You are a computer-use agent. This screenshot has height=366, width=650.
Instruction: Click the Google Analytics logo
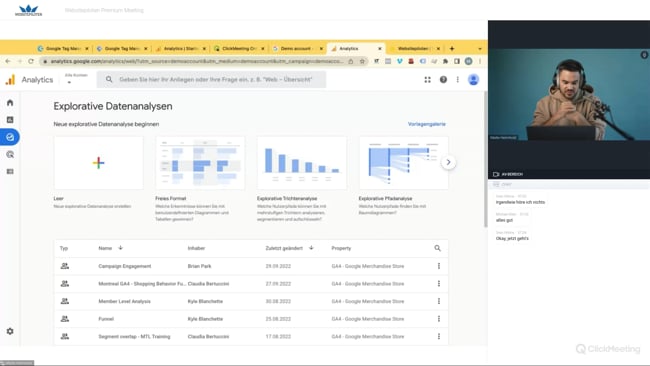coord(10,80)
